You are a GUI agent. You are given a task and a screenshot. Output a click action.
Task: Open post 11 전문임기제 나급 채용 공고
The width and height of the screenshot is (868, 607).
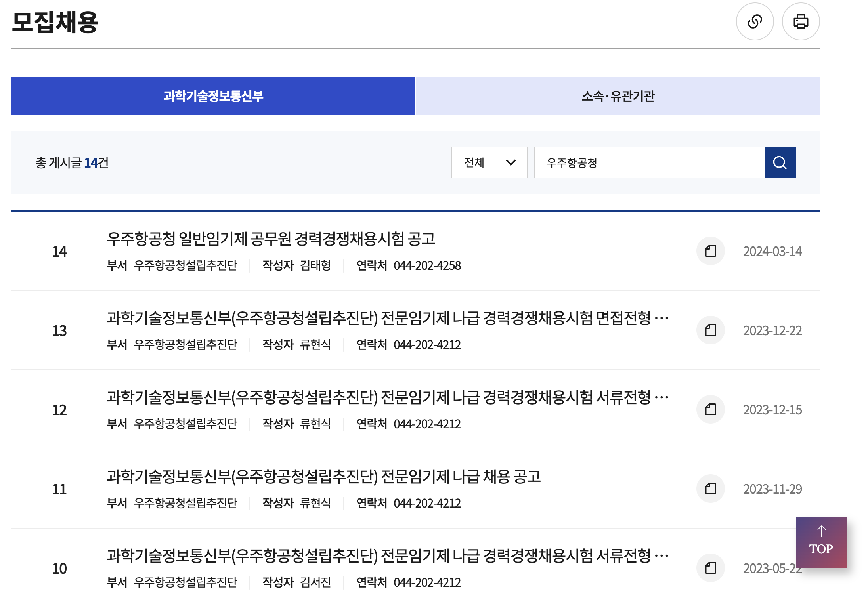(323, 476)
